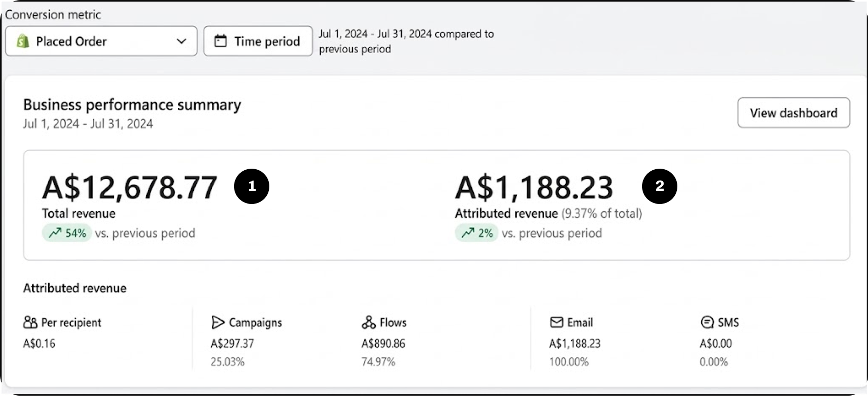Click the Per recipient people icon

pos(30,322)
